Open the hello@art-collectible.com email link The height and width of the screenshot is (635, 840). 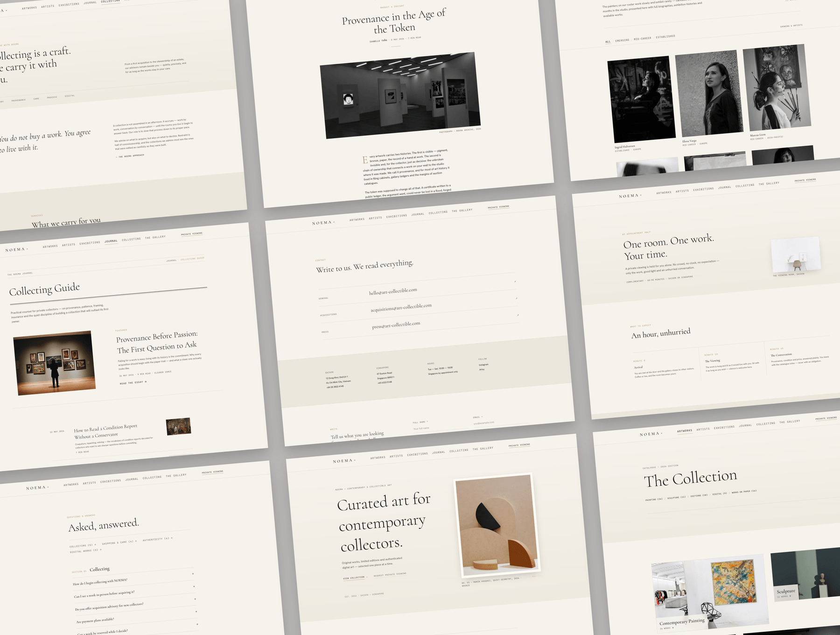tap(393, 291)
